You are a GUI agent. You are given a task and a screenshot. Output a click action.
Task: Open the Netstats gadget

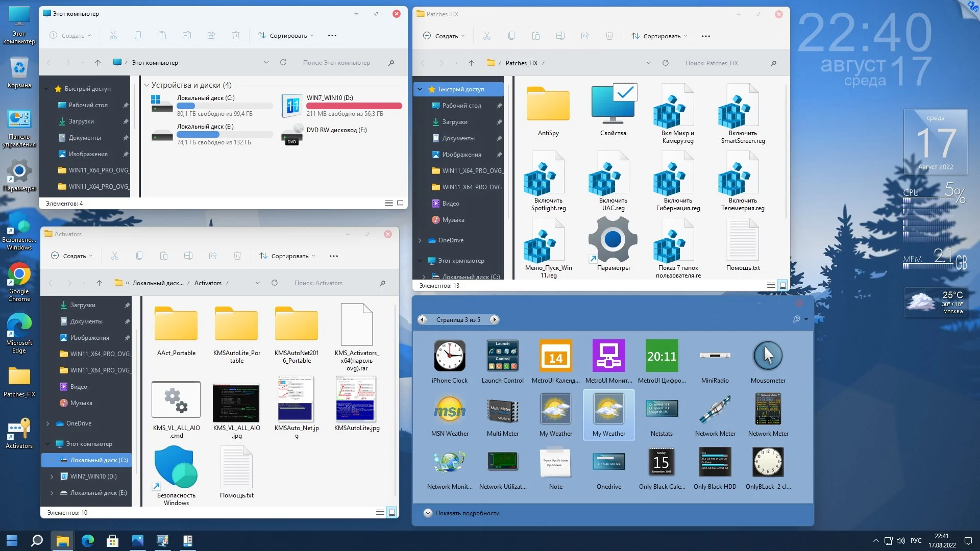pos(661,409)
